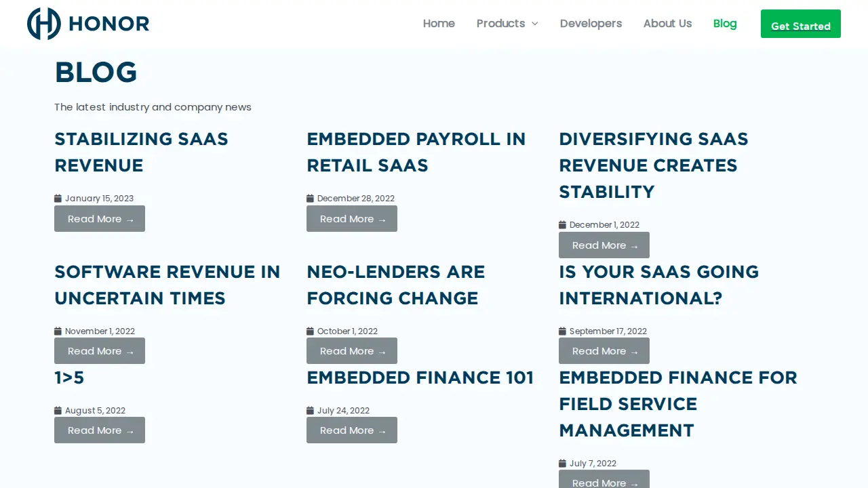The width and height of the screenshot is (868, 488).
Task: Click the Products menu label
Action: click(x=500, y=24)
